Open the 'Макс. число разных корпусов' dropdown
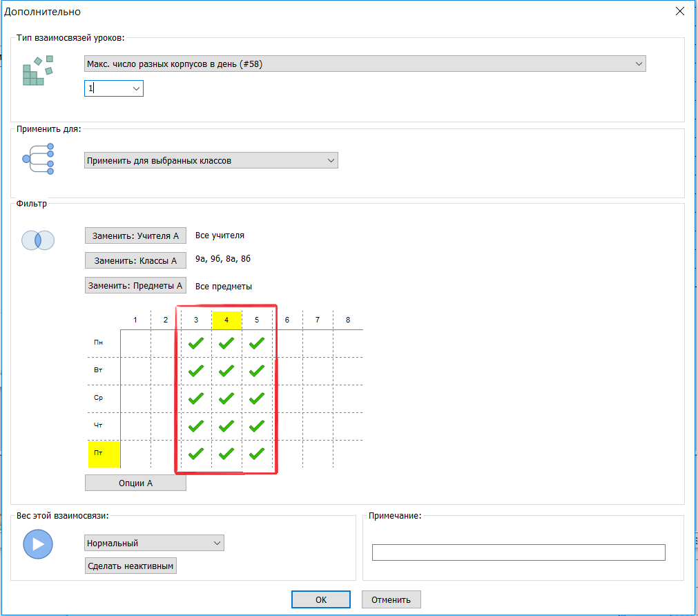The image size is (698, 616). [x=365, y=64]
